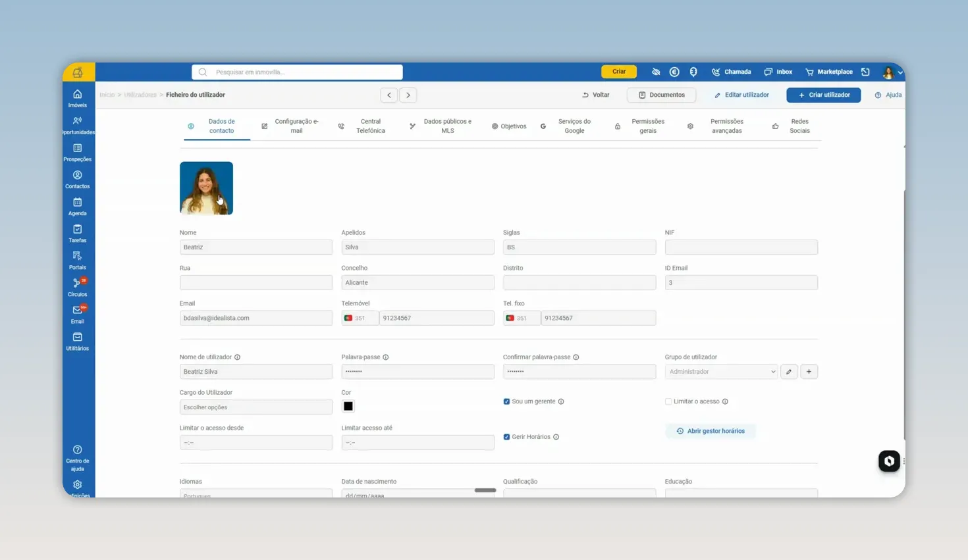Untick the 'Sou um gerente' checkbox

506,401
